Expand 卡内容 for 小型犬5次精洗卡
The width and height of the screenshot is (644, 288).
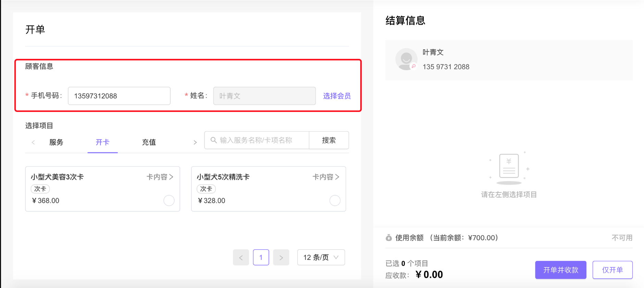[x=326, y=177]
